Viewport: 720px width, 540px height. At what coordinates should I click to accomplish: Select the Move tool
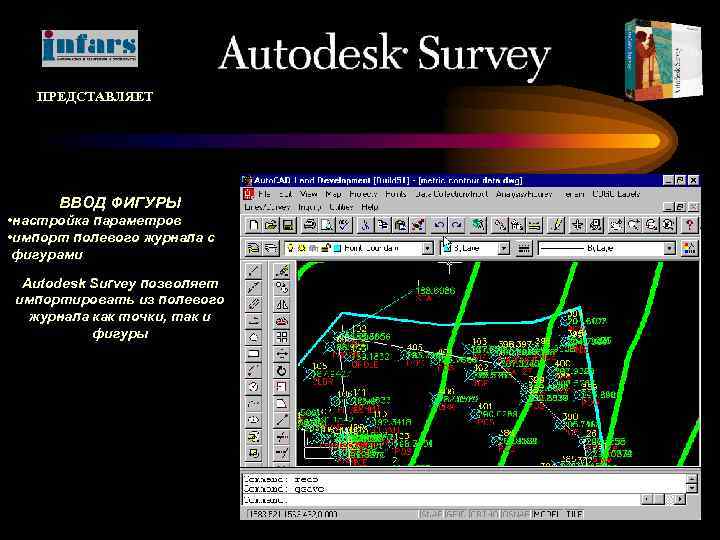282,354
